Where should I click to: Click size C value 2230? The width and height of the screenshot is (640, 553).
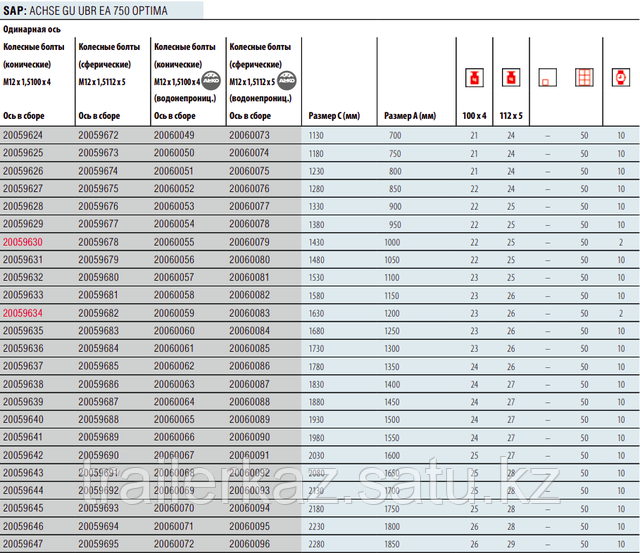tap(316, 527)
